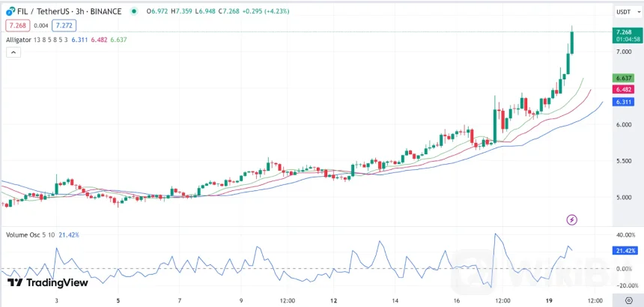
Task: Open chart settings gear icon
Action: click(628, 300)
